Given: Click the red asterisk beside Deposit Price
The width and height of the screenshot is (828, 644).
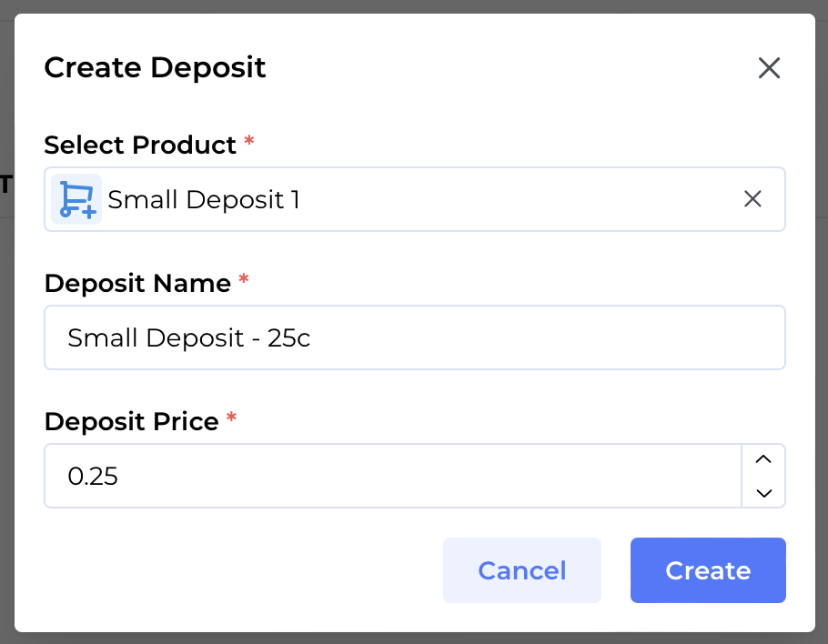Looking at the screenshot, I should coord(231,419).
